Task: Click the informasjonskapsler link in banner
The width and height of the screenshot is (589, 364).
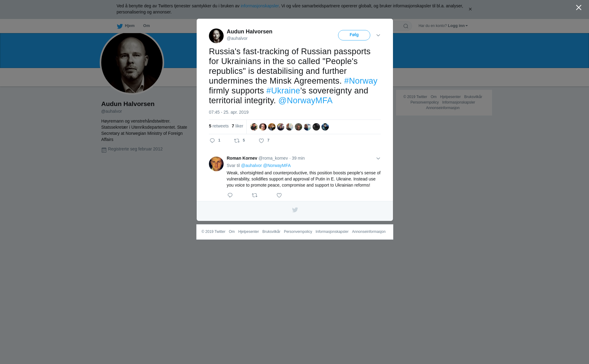Action: pyautogui.click(x=260, y=6)
